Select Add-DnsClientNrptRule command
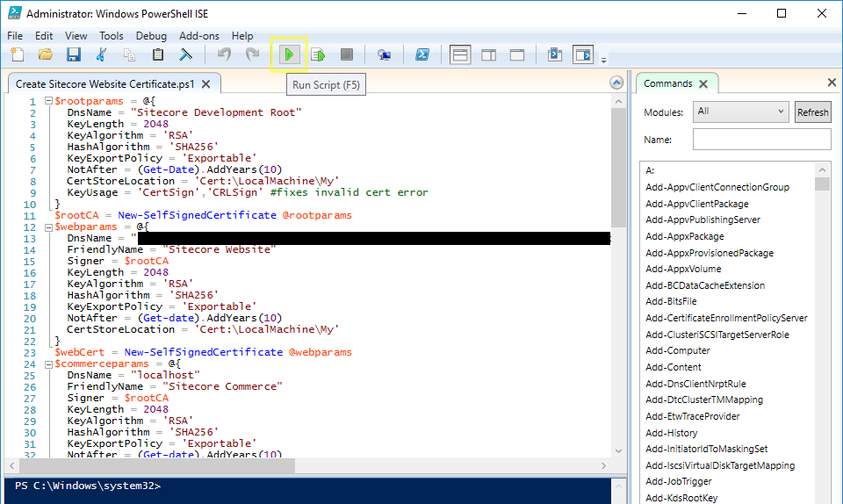Viewport: 843px width, 504px height. (696, 384)
